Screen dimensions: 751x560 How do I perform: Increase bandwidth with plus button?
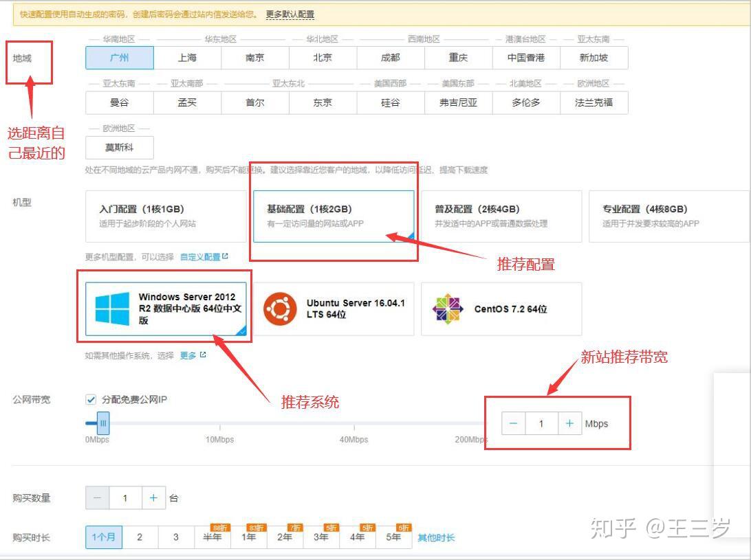570,423
